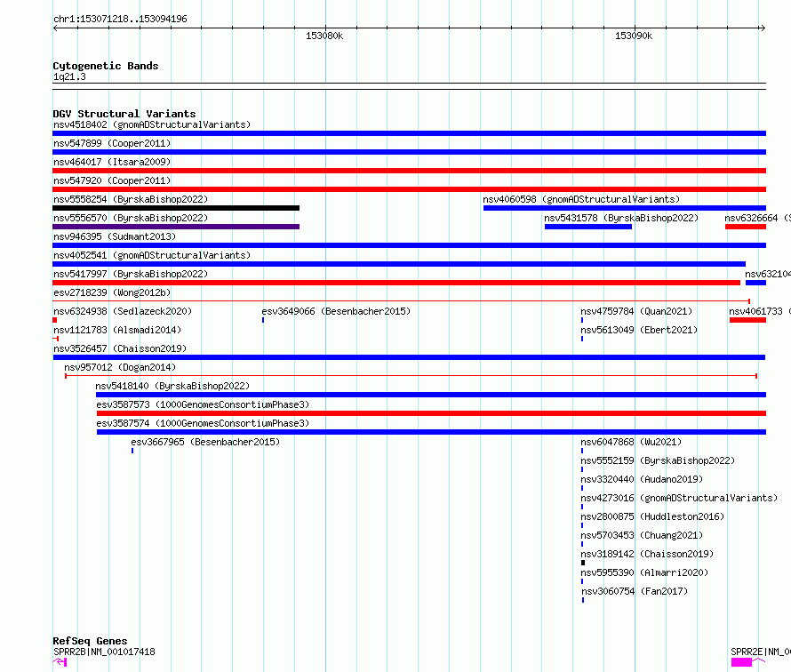The height and width of the screenshot is (672, 791).
Task: Open the nsv5955390 (Almarri2020) label
Action: [644, 572]
